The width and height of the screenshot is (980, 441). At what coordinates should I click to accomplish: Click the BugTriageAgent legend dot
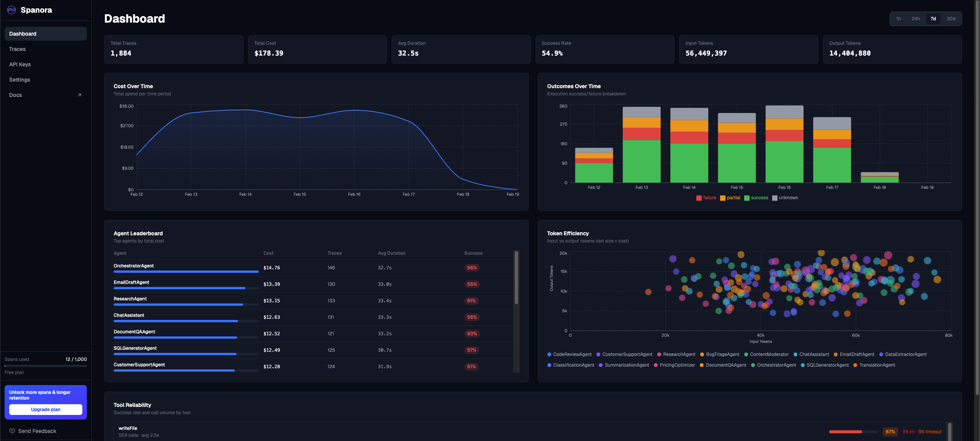(x=702, y=354)
